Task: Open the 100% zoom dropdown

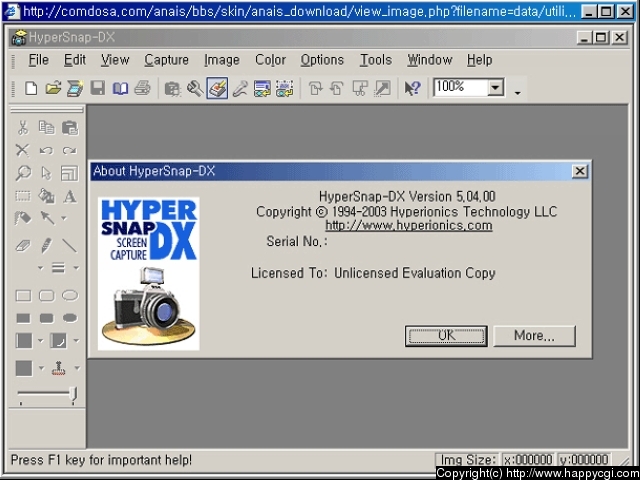Action: point(496,87)
